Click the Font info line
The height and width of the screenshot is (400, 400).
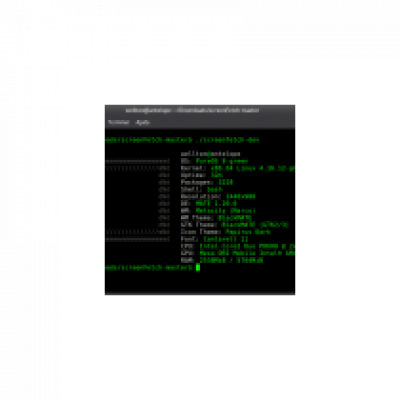point(214,239)
